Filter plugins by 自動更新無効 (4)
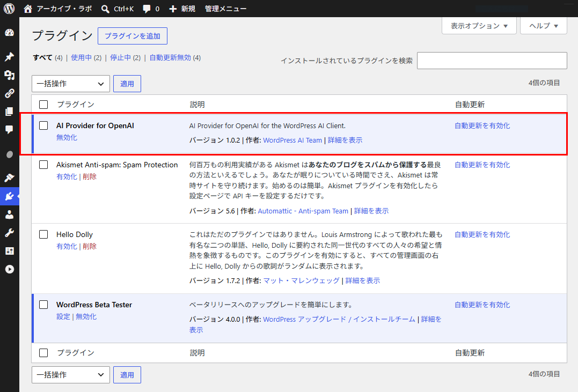 (x=175, y=58)
